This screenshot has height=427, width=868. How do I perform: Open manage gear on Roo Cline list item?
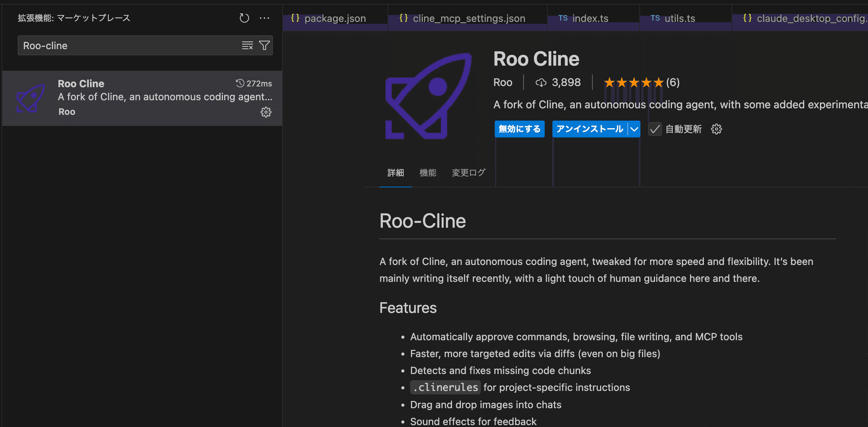point(266,112)
